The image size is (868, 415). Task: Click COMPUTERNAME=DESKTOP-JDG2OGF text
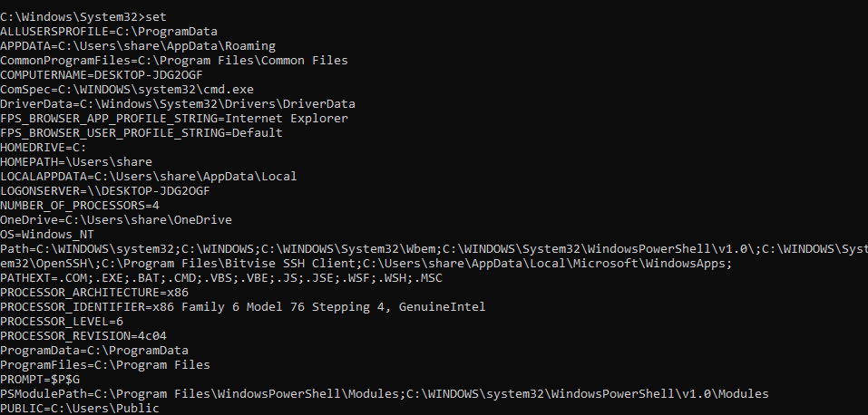coord(102,74)
